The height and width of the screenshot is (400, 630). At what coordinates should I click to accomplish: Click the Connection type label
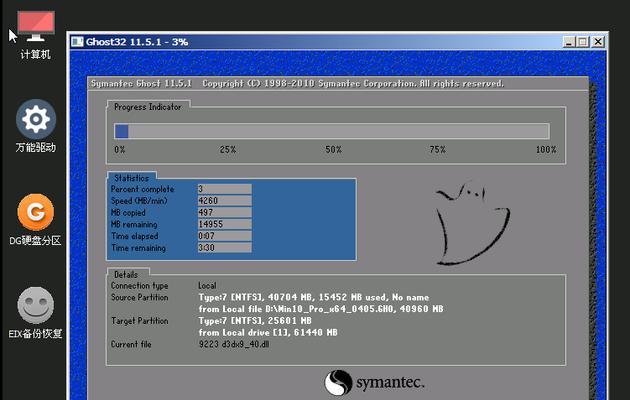(139, 286)
